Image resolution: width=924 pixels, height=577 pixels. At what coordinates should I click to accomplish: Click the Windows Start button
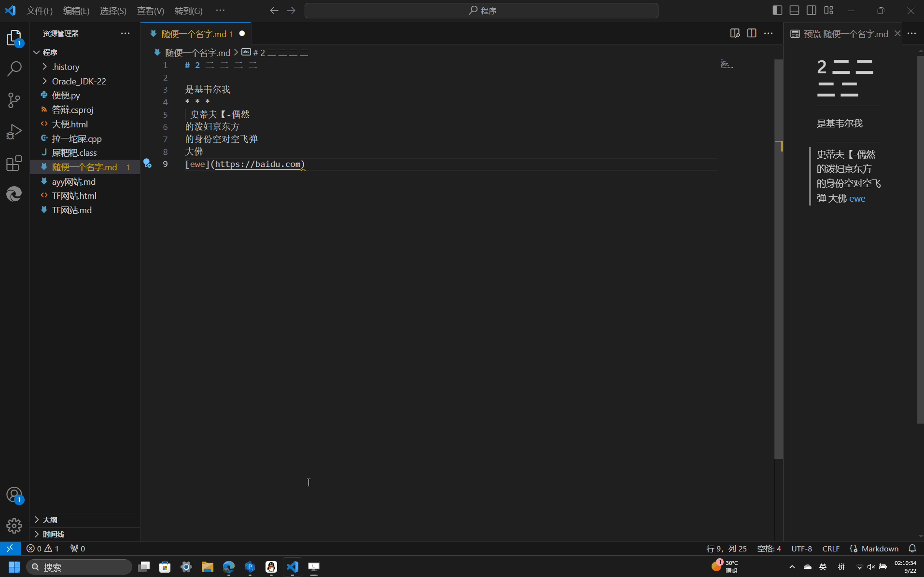click(x=14, y=566)
